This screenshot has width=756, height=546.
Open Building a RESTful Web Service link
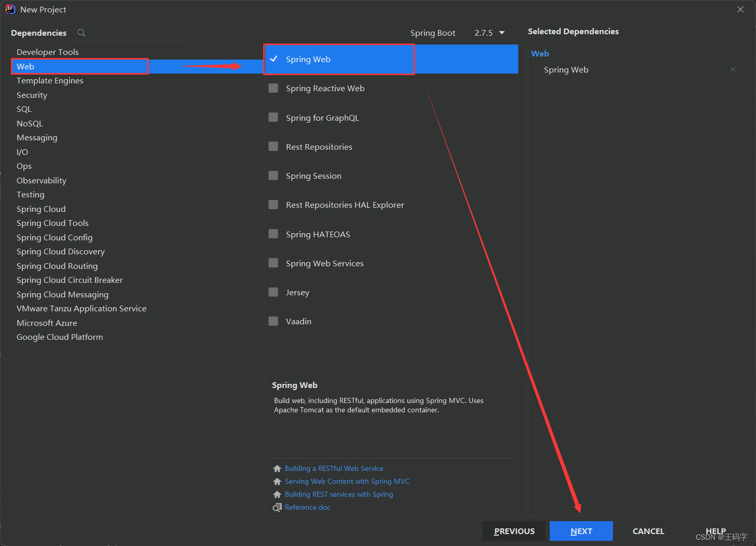pyautogui.click(x=334, y=468)
